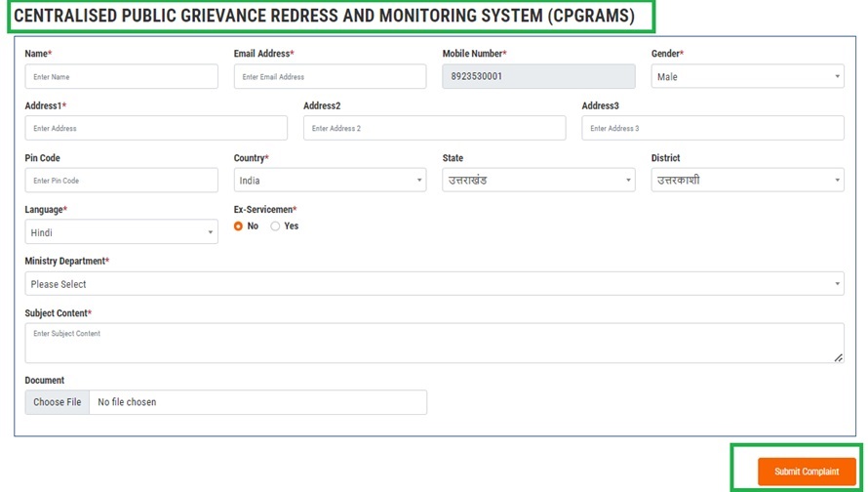Expand the District dropdown
The width and height of the screenshot is (868, 492).
click(747, 181)
